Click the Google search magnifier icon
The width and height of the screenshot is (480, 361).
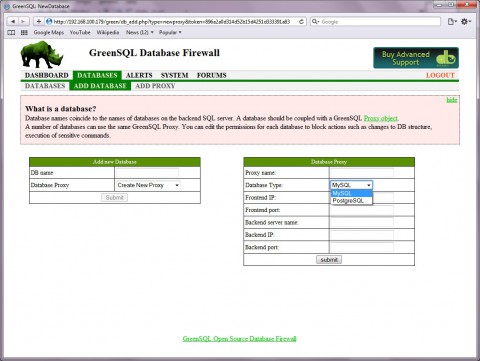(x=315, y=22)
